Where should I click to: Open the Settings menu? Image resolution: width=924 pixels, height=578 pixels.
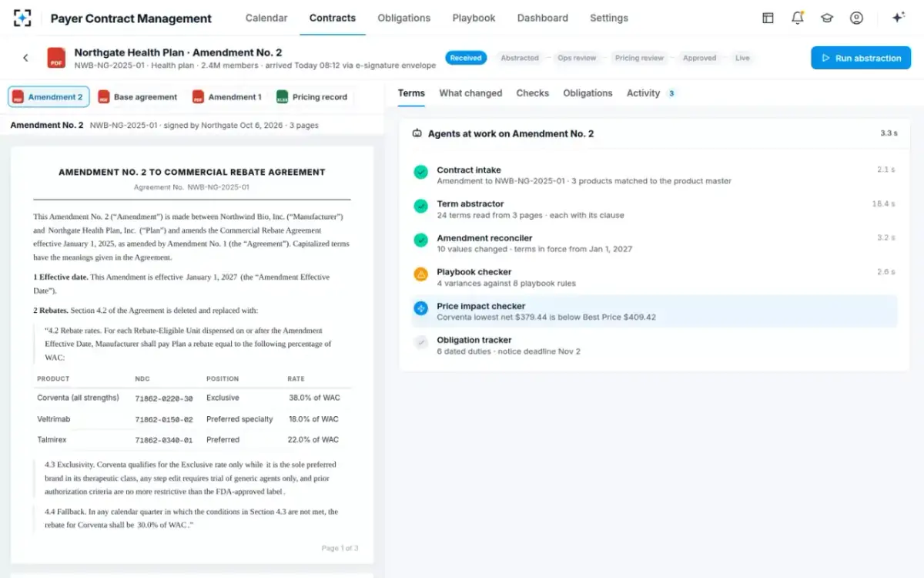pos(609,18)
